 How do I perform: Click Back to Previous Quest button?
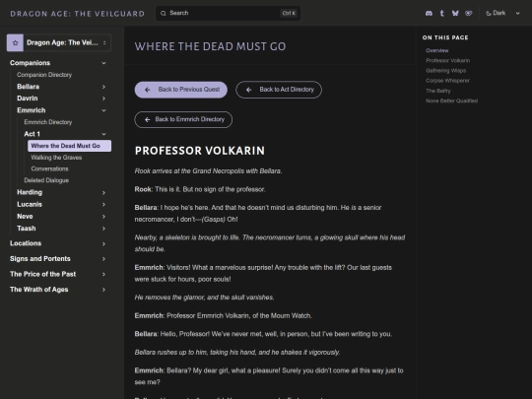coord(181,90)
